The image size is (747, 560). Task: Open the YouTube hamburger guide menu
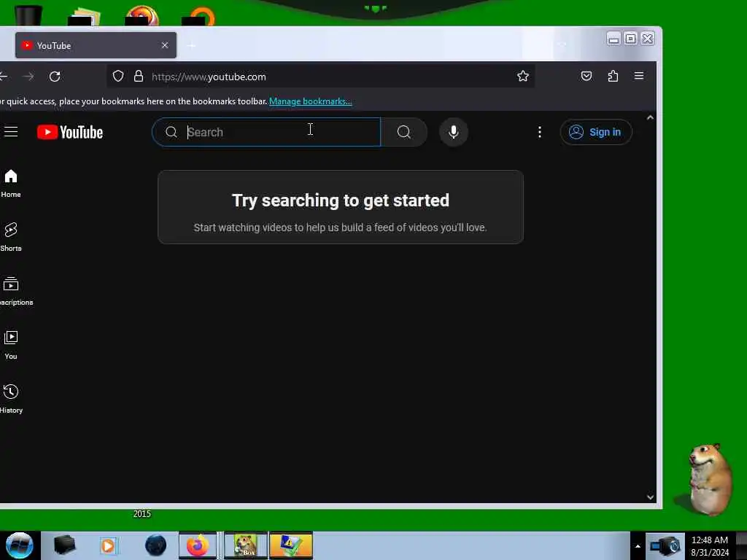point(10,132)
